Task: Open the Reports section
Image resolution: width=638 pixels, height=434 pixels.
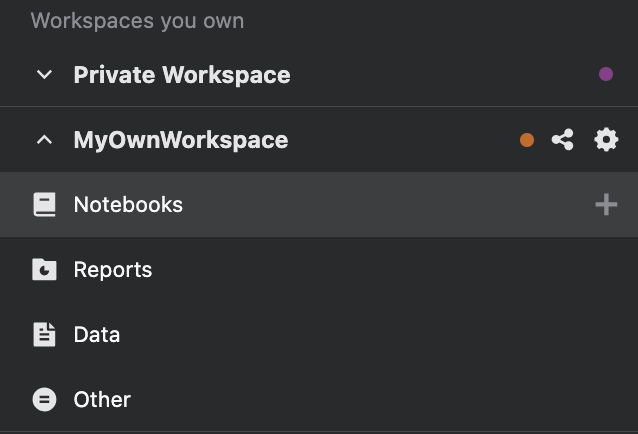Action: click(113, 270)
